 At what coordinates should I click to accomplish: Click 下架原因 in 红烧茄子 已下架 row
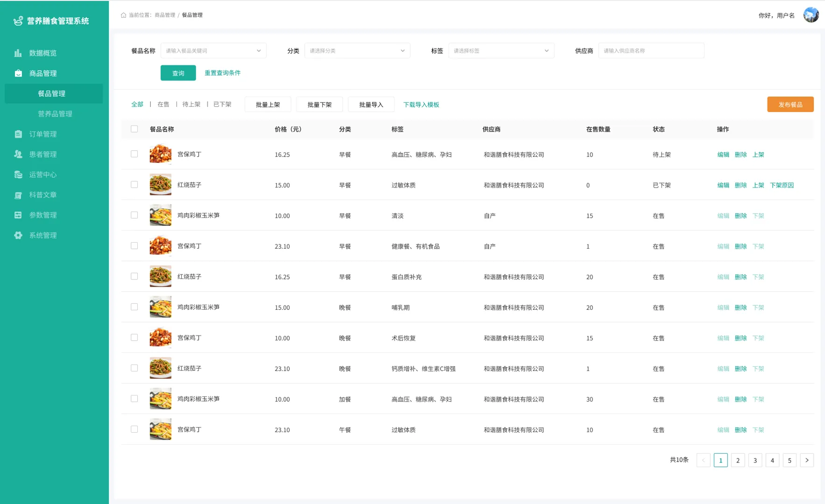click(782, 185)
